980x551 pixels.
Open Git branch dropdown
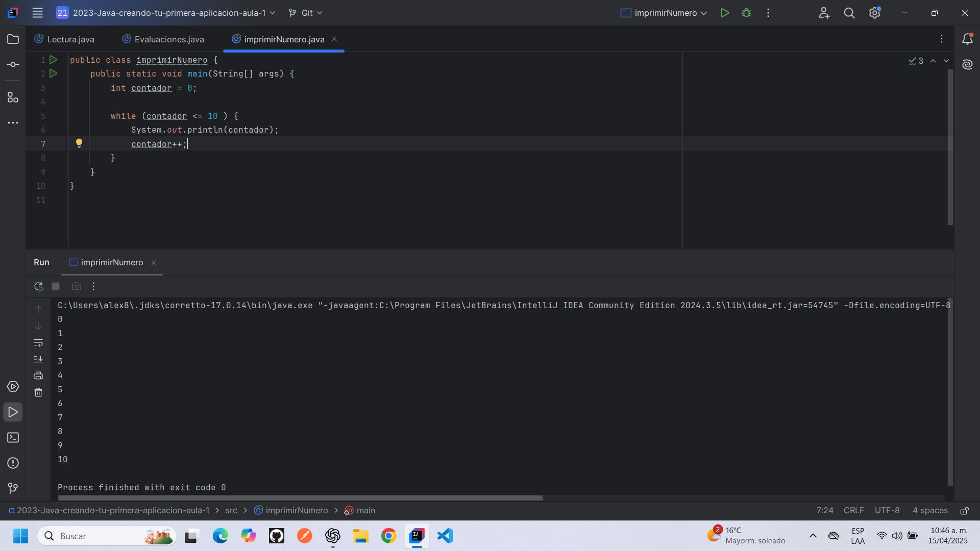pyautogui.click(x=306, y=13)
